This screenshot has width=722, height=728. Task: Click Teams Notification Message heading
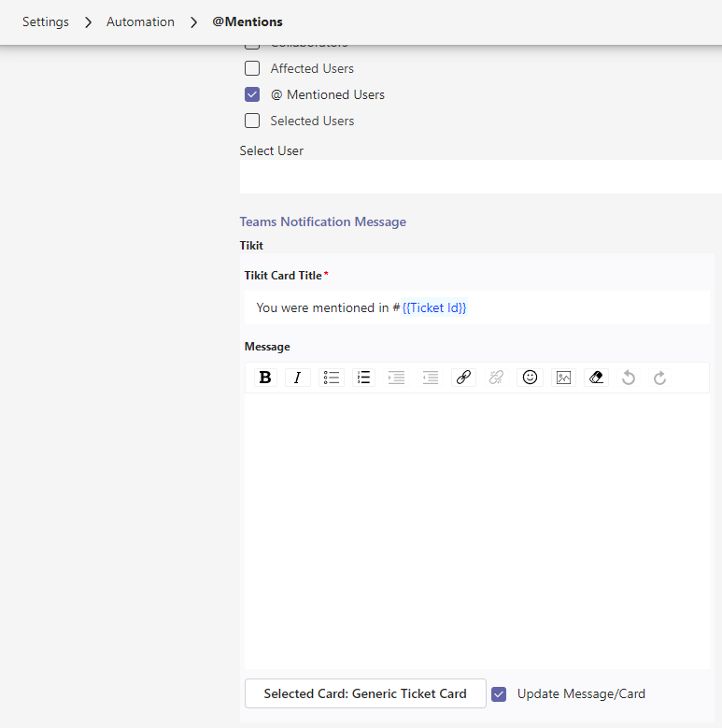[x=323, y=221]
